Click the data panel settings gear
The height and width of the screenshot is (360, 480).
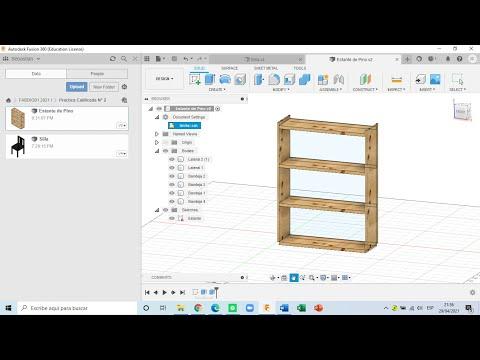(124, 87)
